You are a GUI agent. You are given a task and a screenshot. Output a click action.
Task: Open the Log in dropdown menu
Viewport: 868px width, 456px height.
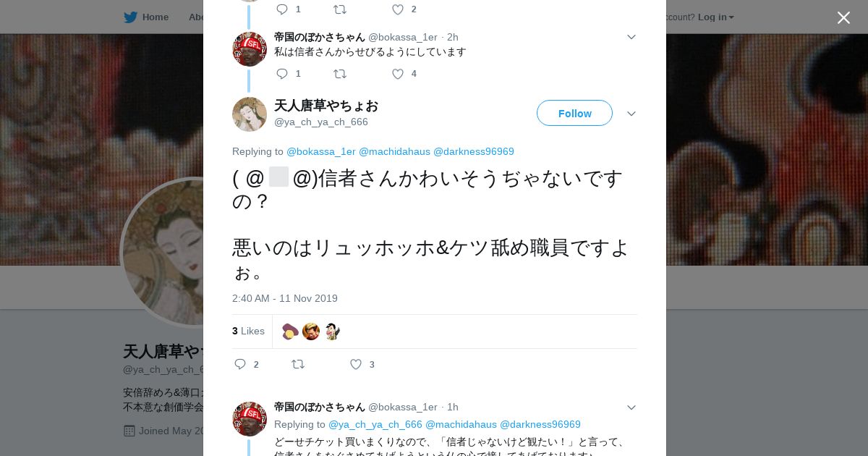click(x=716, y=17)
